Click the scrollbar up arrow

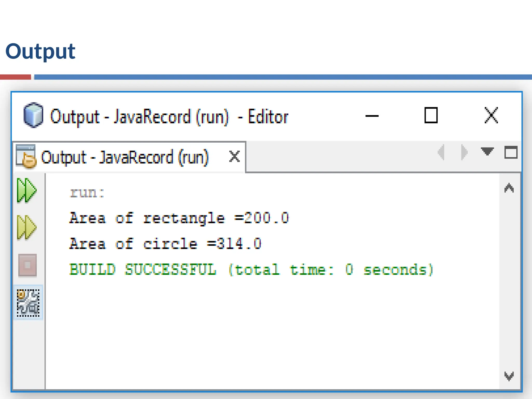(509, 188)
